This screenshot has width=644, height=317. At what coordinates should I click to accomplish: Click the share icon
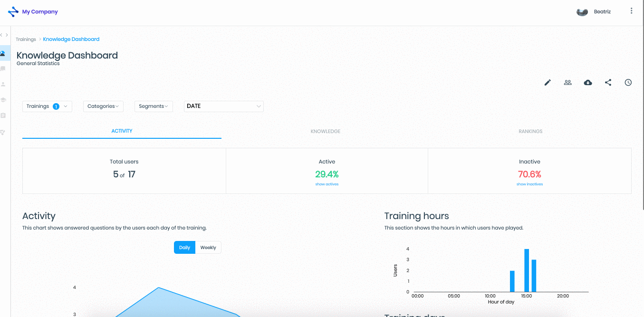608,83
